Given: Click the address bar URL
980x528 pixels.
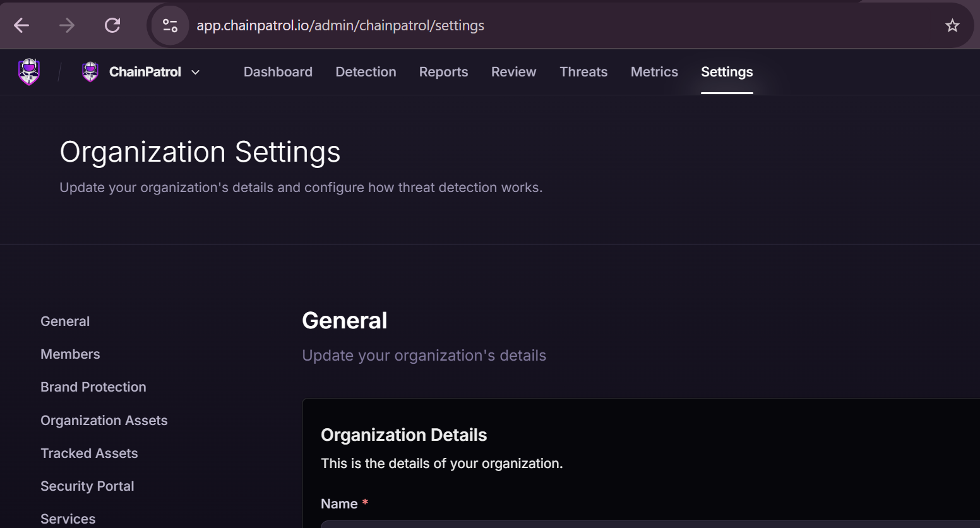Looking at the screenshot, I should pyautogui.click(x=341, y=25).
